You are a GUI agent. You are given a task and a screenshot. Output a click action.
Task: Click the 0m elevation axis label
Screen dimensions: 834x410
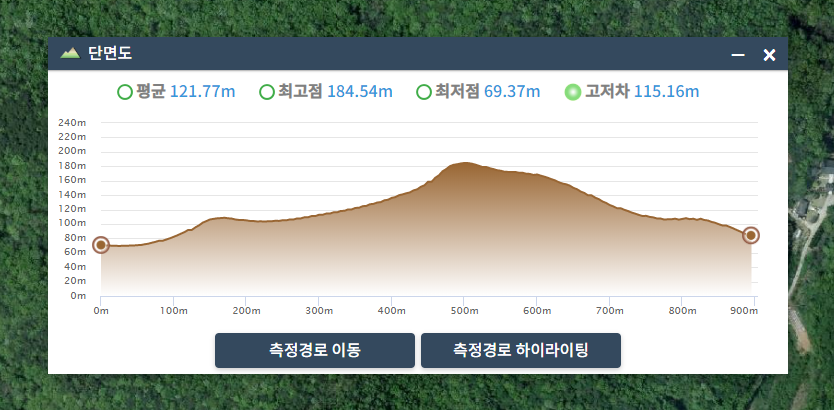tap(78, 296)
